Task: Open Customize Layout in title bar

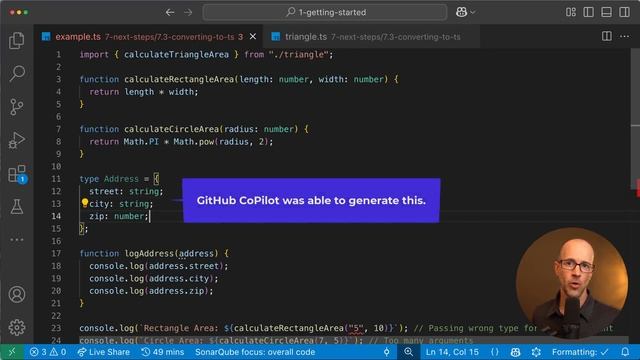Action: point(571,12)
